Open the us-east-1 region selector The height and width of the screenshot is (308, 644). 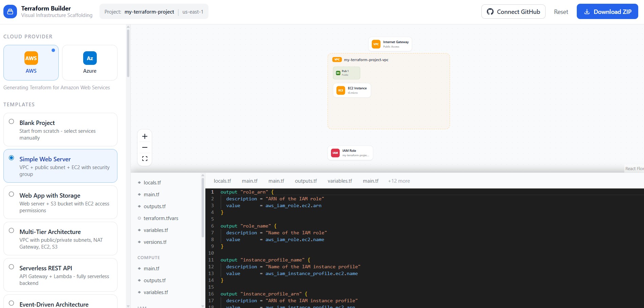coord(192,12)
